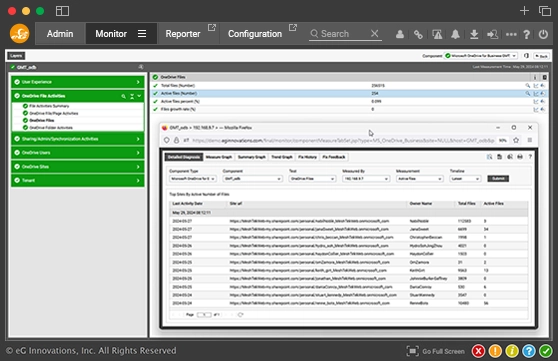The height and width of the screenshot is (361, 558).
Task: Open the Measured By dropdown
Action: [x=366, y=179]
